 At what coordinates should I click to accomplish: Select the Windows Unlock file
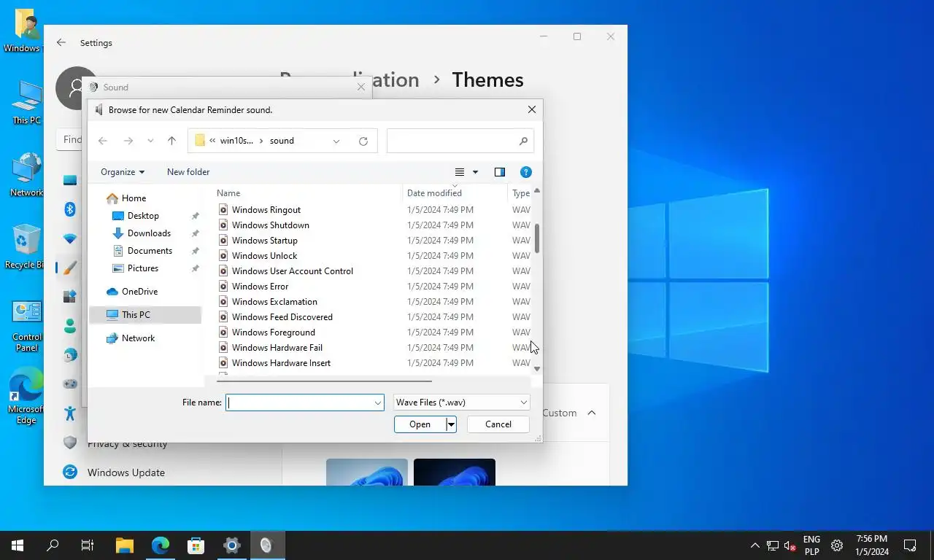pos(264,256)
